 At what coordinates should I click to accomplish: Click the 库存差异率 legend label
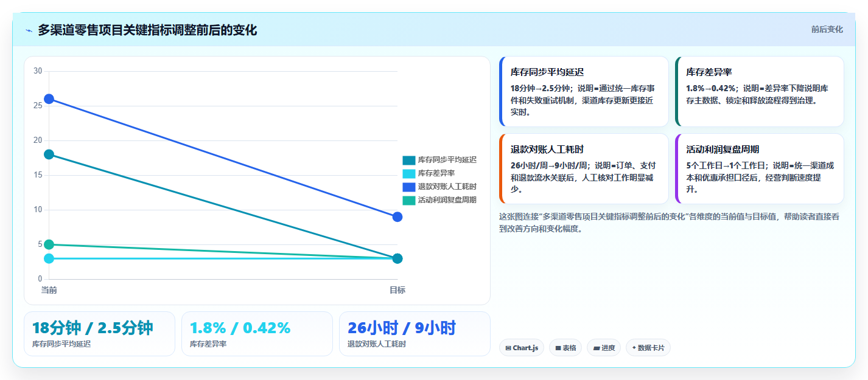coord(436,173)
